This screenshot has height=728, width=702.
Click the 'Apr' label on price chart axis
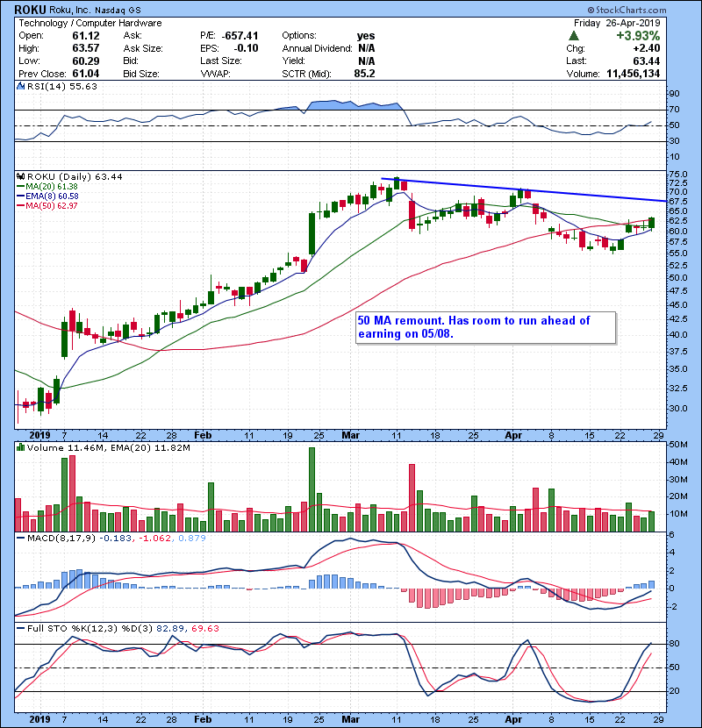[x=513, y=436]
